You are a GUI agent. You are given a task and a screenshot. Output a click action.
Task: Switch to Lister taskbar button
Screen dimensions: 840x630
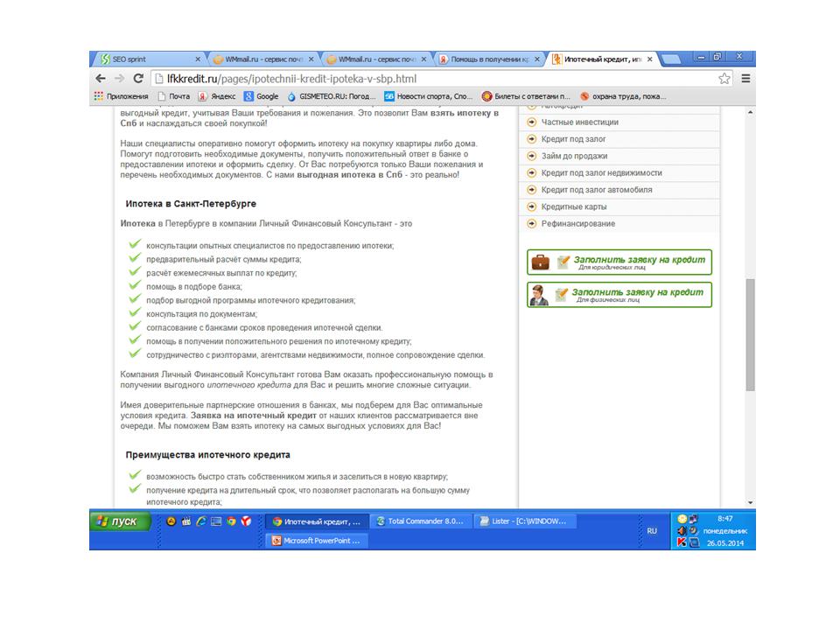pyautogui.click(x=526, y=521)
